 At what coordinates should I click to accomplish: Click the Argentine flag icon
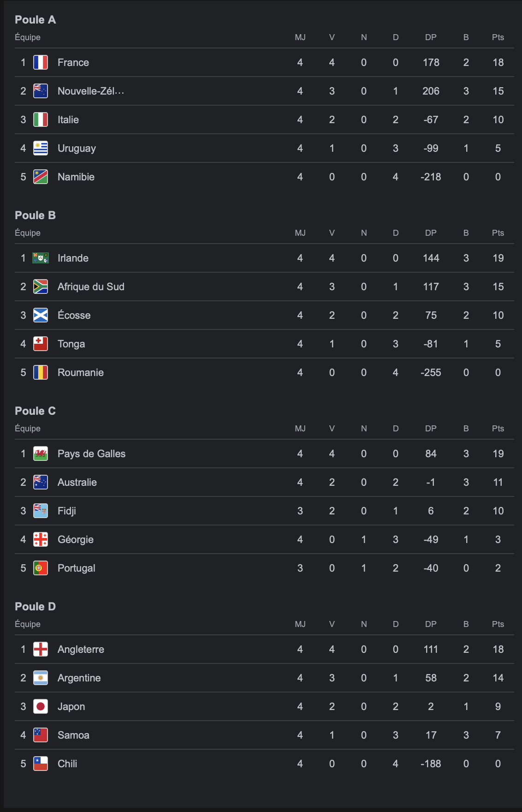click(x=41, y=678)
